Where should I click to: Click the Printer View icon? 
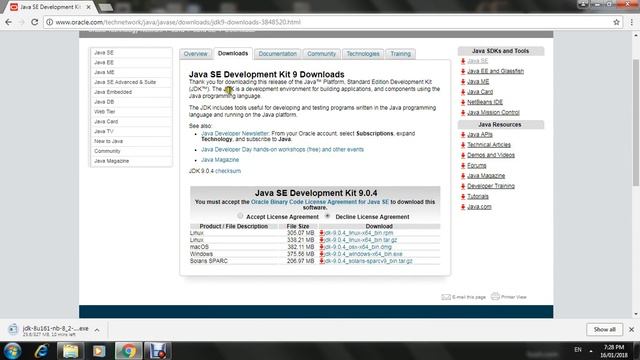click(495, 296)
